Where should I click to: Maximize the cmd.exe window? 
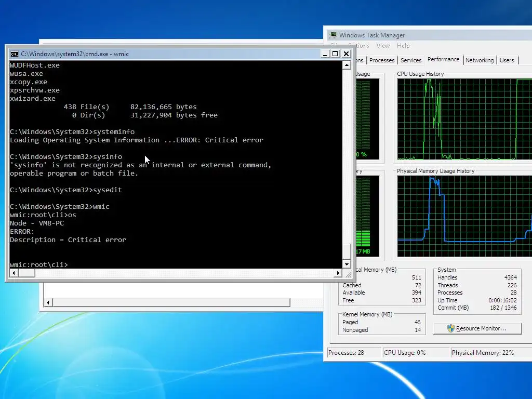click(x=335, y=54)
